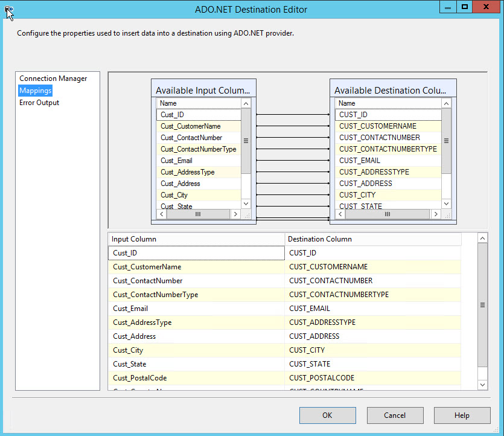
Task: Click left arrow of destination columns horizontal scrollbar
Action: 340,214
